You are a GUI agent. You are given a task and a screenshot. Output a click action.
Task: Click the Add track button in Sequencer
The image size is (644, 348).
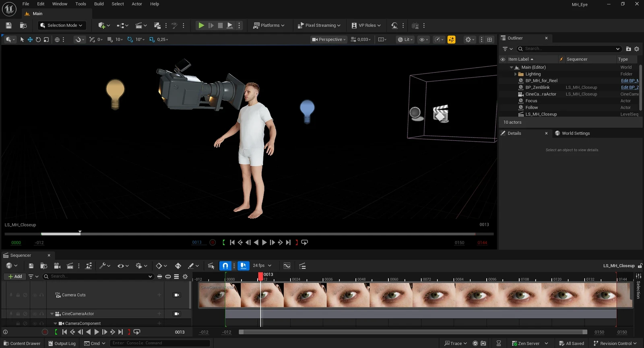pos(15,276)
